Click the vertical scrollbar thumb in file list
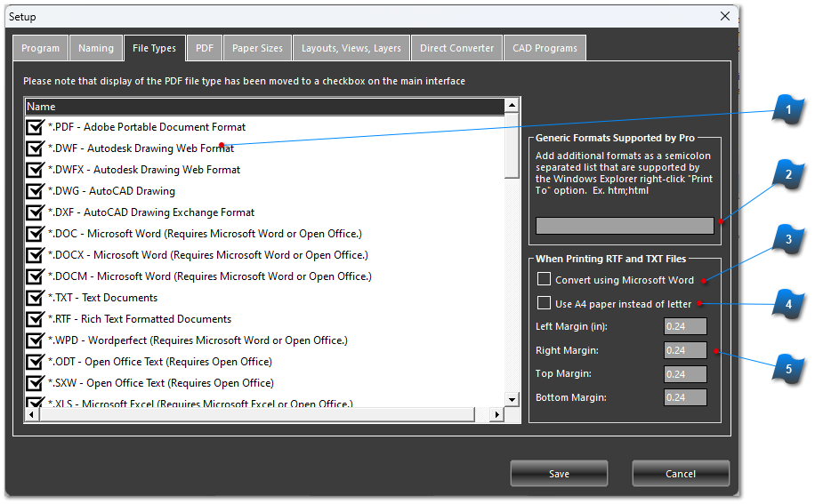815x504 pixels. (512, 146)
